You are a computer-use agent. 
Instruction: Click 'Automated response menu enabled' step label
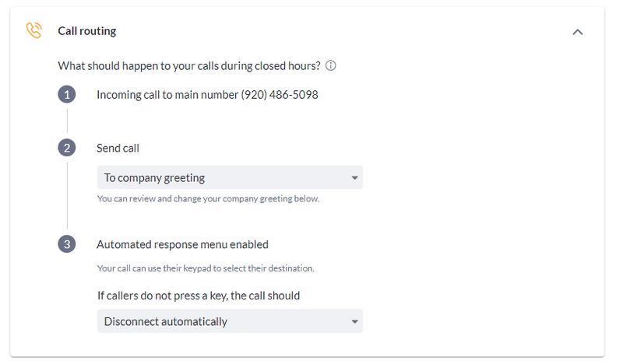183,244
